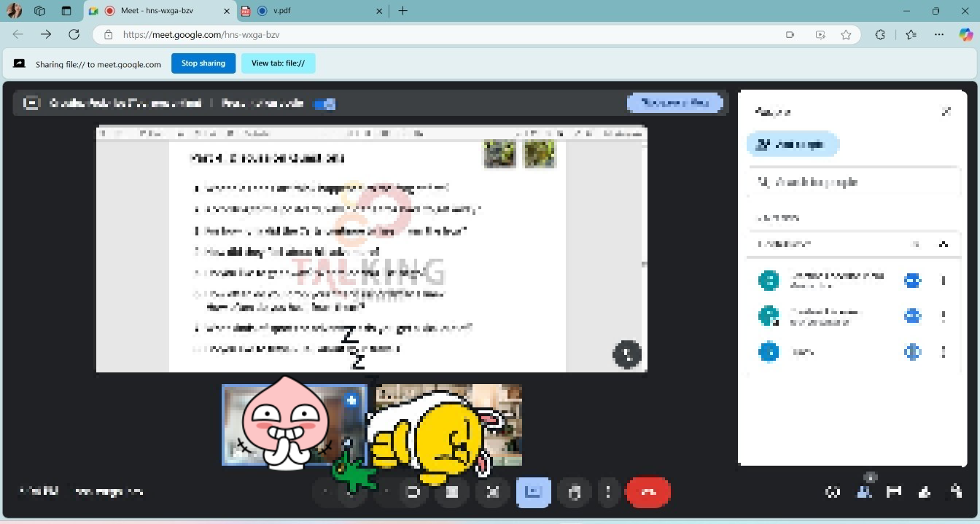The width and height of the screenshot is (980, 524).
Task: Open more actions for the top participant
Action: (x=944, y=281)
